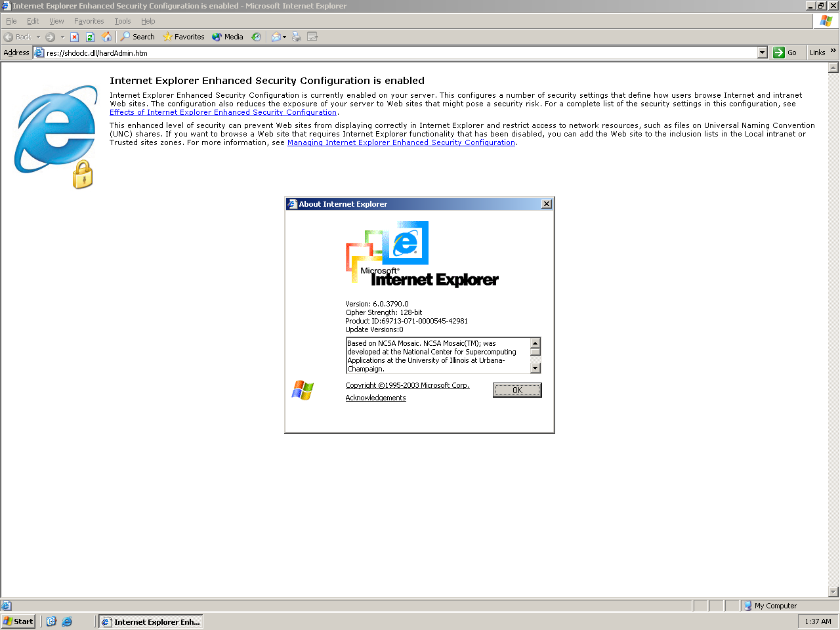Click the Show Desktop quick launch icon
This screenshot has width=840, height=630.
tap(51, 621)
